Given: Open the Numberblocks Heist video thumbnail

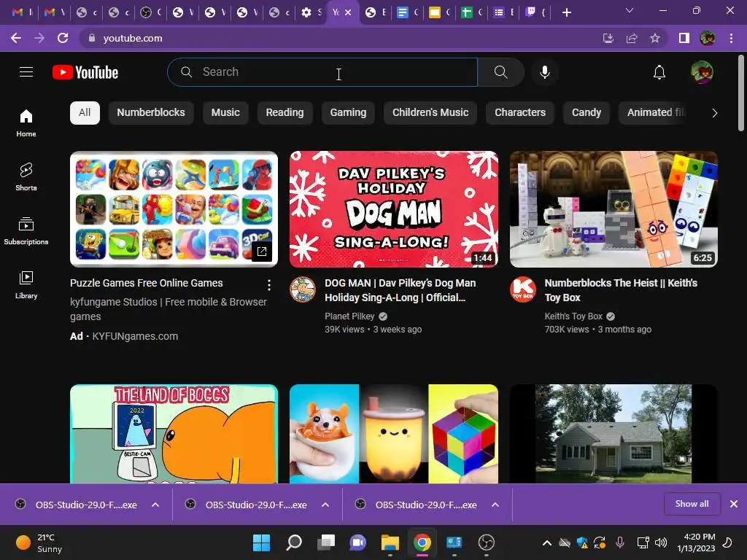Looking at the screenshot, I should [x=614, y=209].
